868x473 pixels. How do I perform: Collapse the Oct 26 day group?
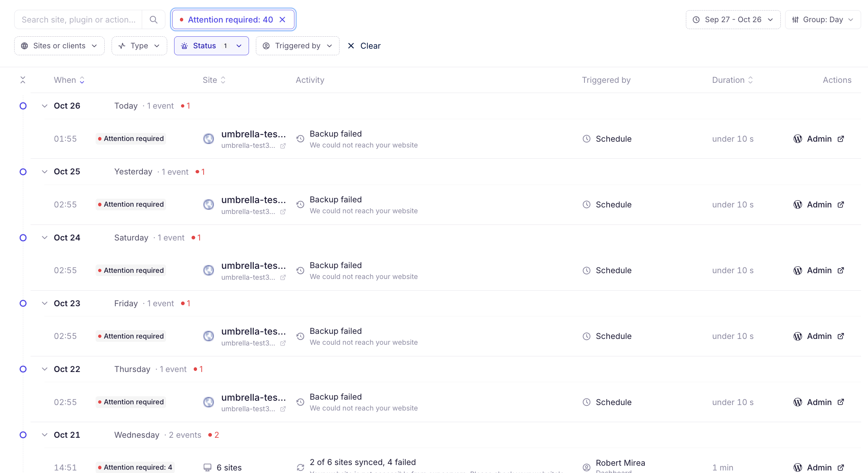(45, 106)
